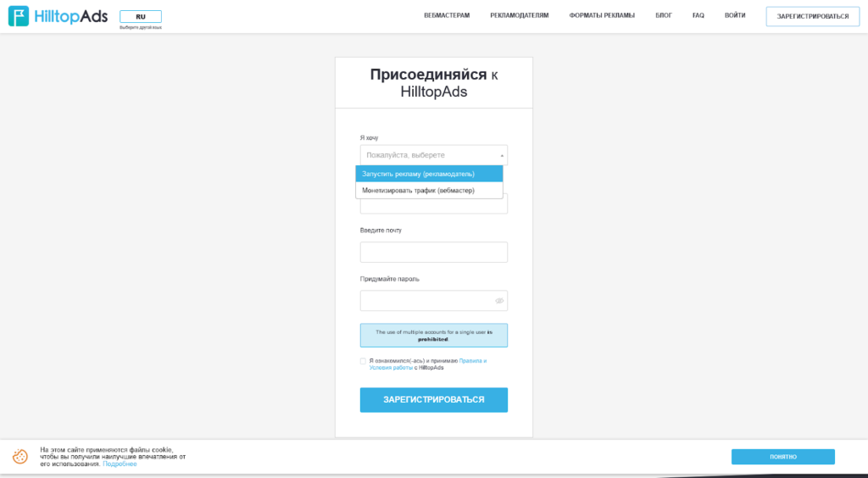This screenshot has height=478, width=868.
Task: Focus the 'Введите почту' email field
Action: pyautogui.click(x=433, y=253)
